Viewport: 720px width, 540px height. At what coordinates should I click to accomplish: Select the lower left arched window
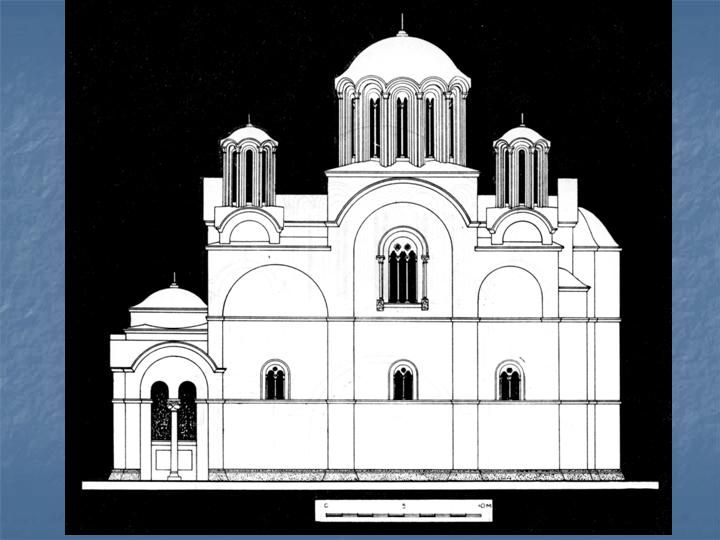click(275, 381)
